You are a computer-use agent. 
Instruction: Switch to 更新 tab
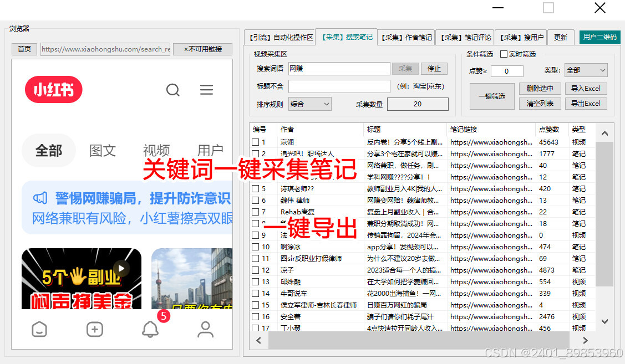click(x=561, y=38)
